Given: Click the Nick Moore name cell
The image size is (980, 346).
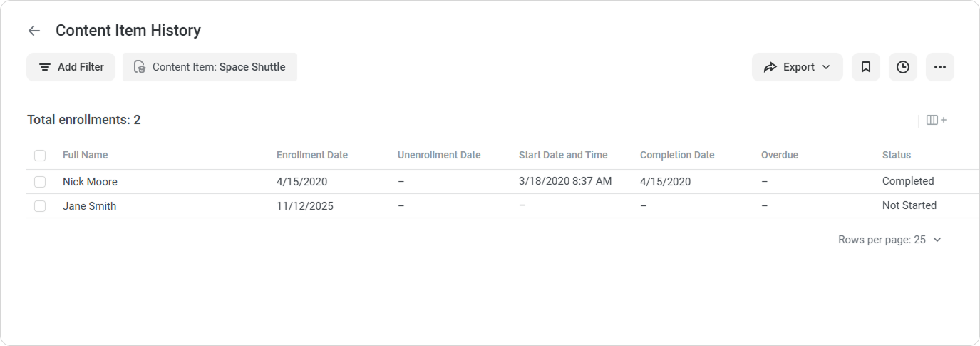Looking at the screenshot, I should 90,182.
